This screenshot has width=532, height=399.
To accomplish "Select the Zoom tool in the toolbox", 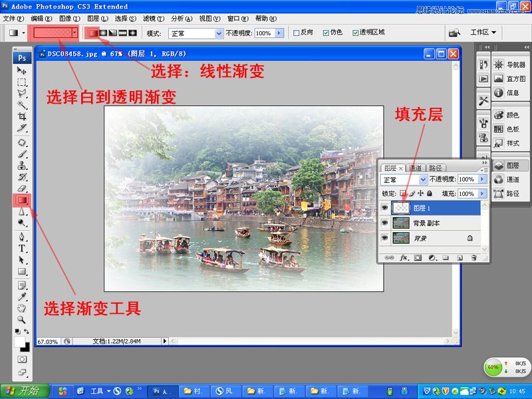I will 22,319.
